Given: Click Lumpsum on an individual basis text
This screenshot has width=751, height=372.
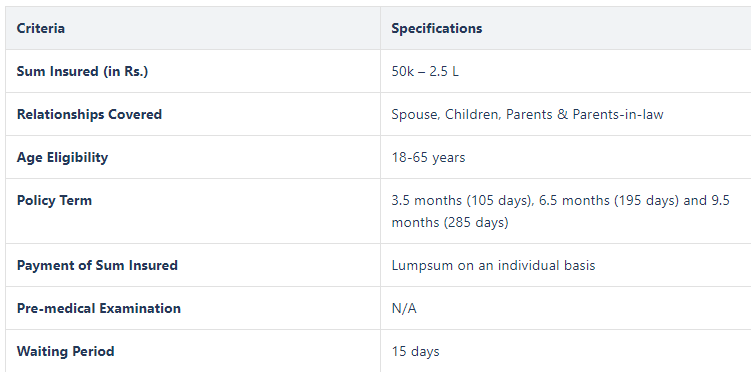Looking at the screenshot, I should pos(493,265).
